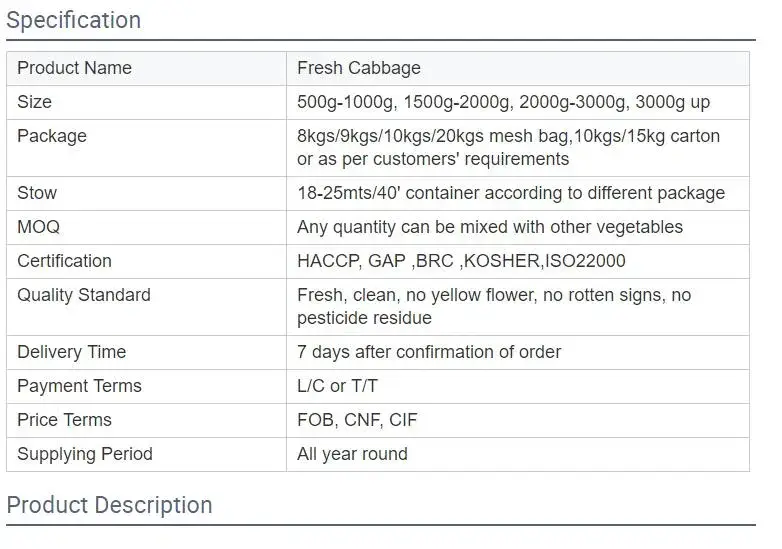Click the Price Terms FOB, CNF, CIF cell
The image size is (782, 549).
[518, 420]
